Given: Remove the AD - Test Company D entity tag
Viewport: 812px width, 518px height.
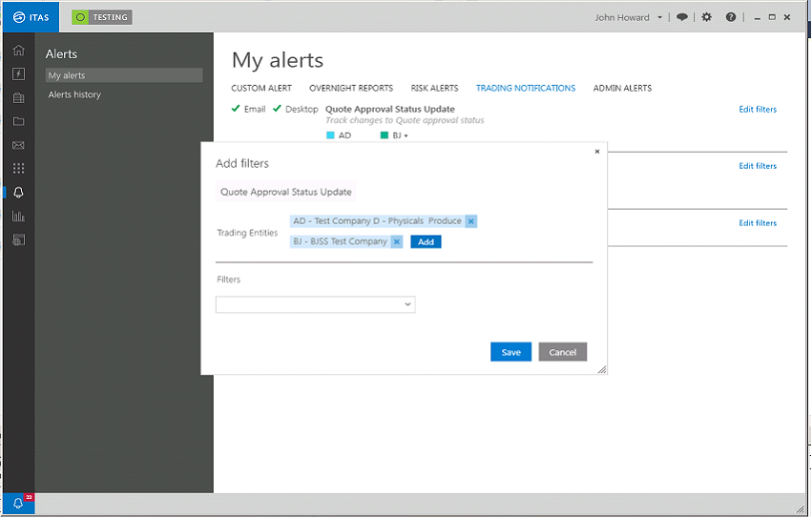Looking at the screenshot, I should coord(470,221).
